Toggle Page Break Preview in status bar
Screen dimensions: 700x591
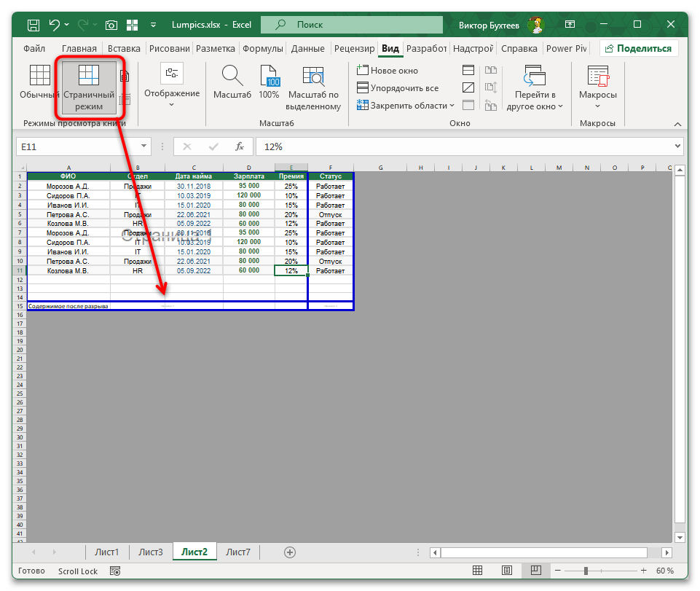535,571
